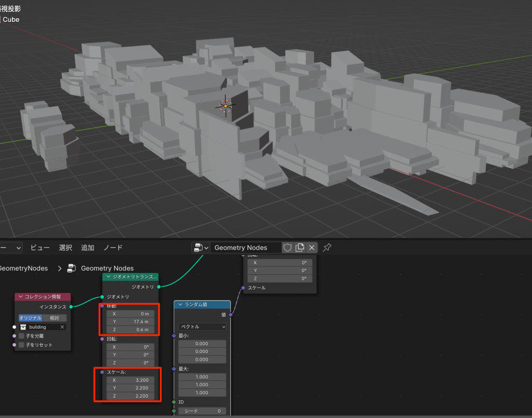Screen dimensions: 532x418
Task: Click the building collection archive icon
Action: coord(23,327)
